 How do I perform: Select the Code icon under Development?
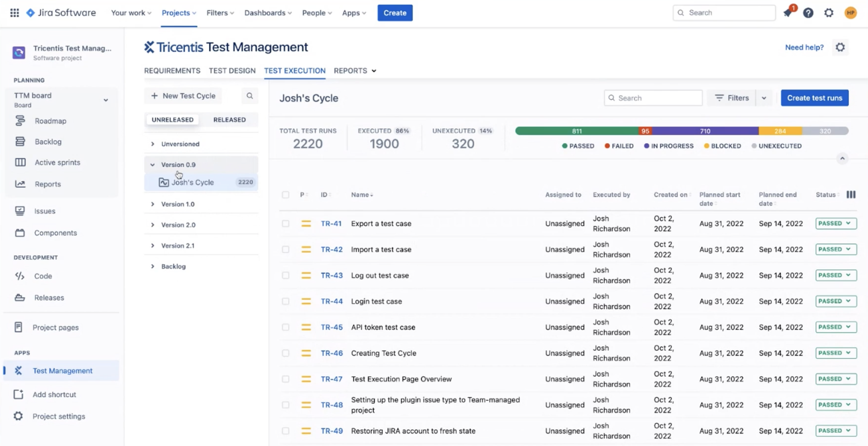pyautogui.click(x=19, y=276)
